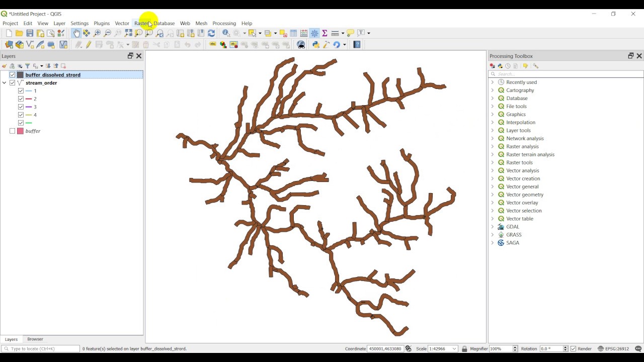Select the Pan Map hand tool
This screenshot has width=644, height=362.
(x=76, y=33)
